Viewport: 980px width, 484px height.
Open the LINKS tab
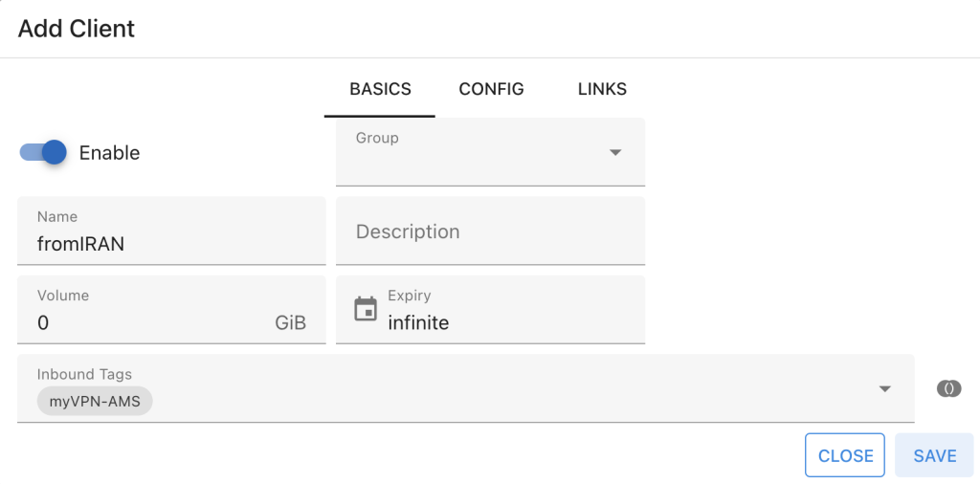coord(602,89)
